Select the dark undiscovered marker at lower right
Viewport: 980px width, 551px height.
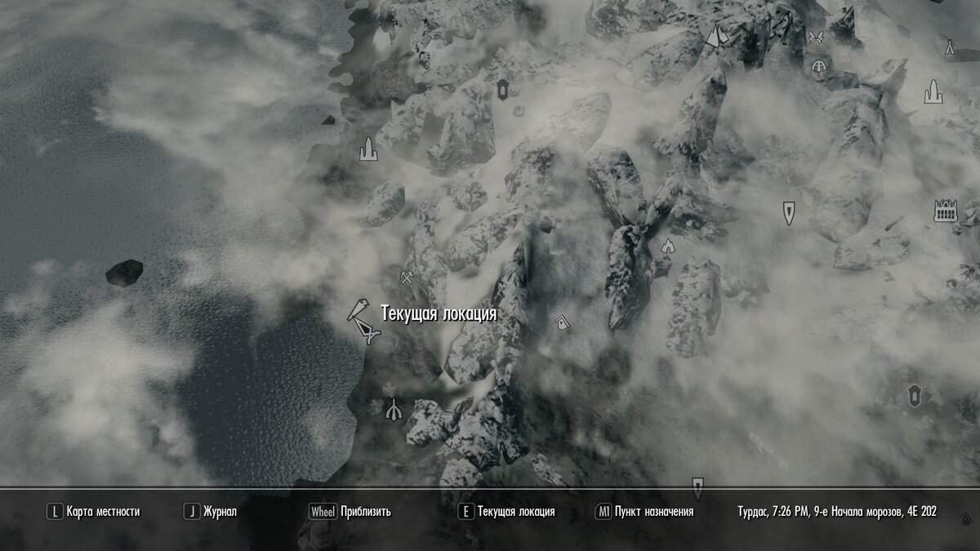point(915,398)
